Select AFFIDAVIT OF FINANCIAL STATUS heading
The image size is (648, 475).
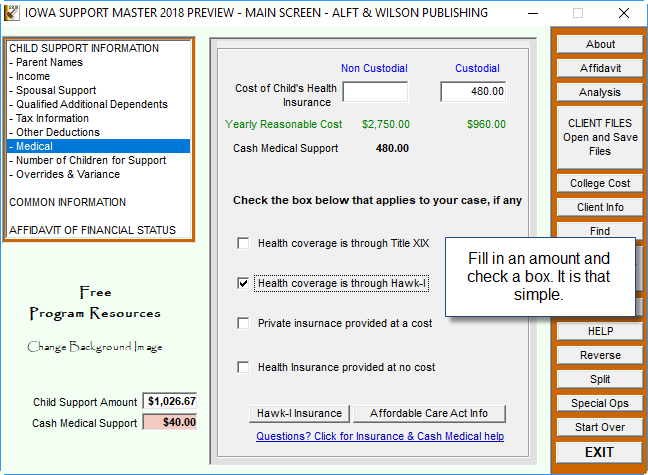click(x=98, y=230)
